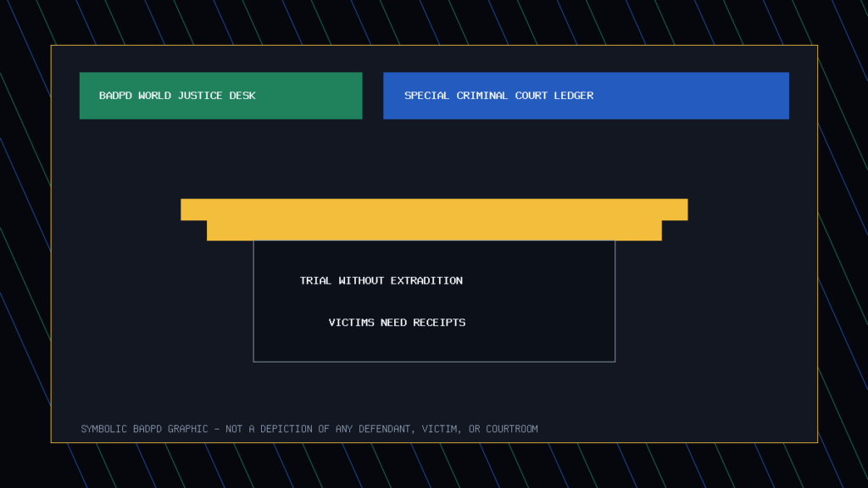
Task: Click the VICTIMS NEED RECEIPTS text
Action: click(397, 323)
